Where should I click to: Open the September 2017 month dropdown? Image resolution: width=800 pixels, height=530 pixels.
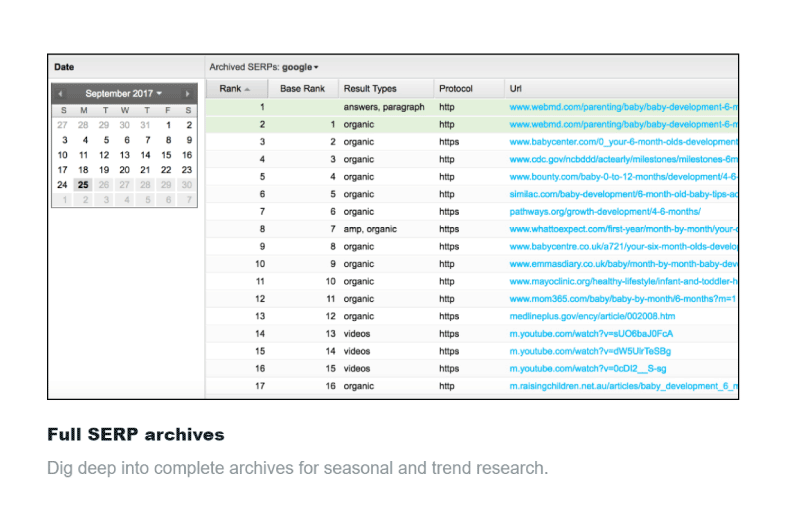(x=123, y=94)
